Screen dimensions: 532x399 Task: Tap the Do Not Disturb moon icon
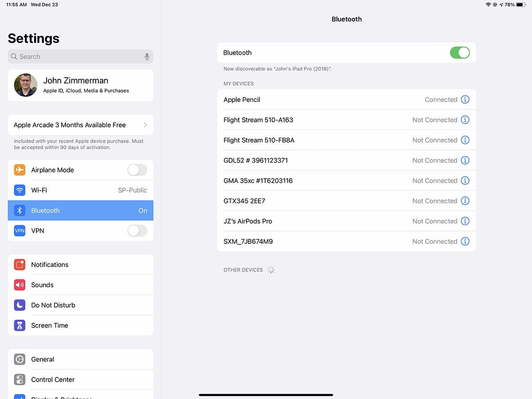(x=20, y=305)
